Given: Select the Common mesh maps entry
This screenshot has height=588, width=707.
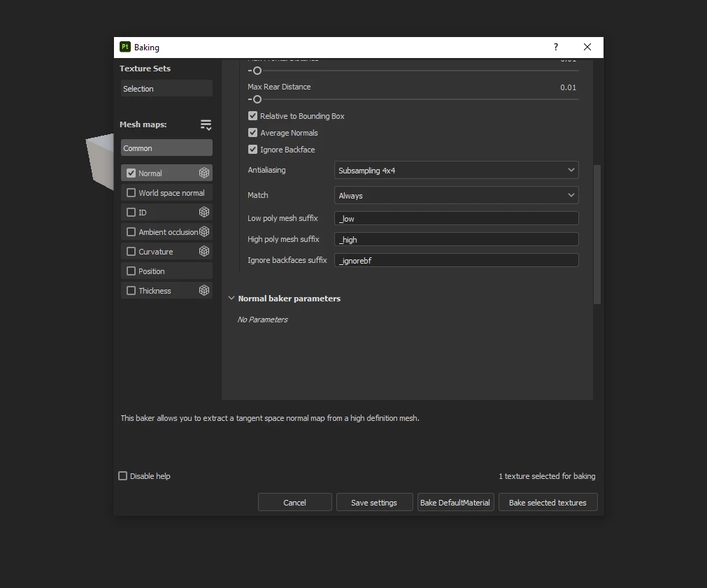Looking at the screenshot, I should click(166, 148).
